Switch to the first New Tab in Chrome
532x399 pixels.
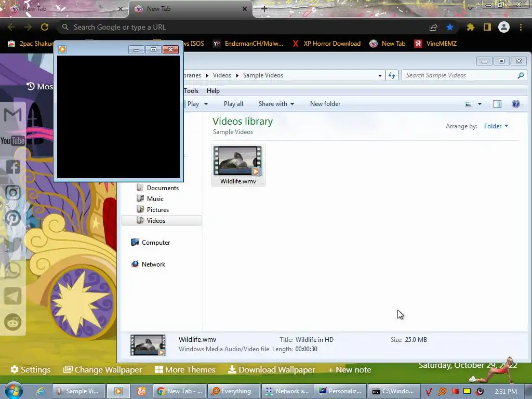coord(64,9)
